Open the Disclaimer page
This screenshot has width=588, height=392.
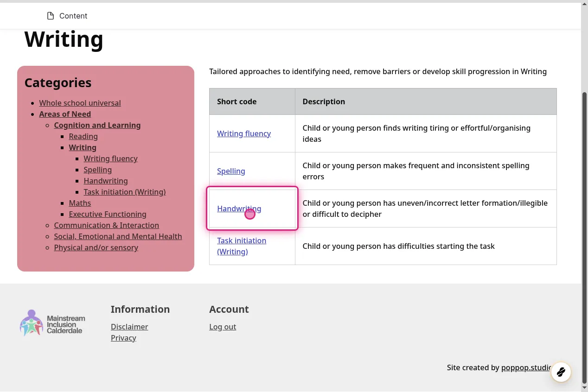129,327
